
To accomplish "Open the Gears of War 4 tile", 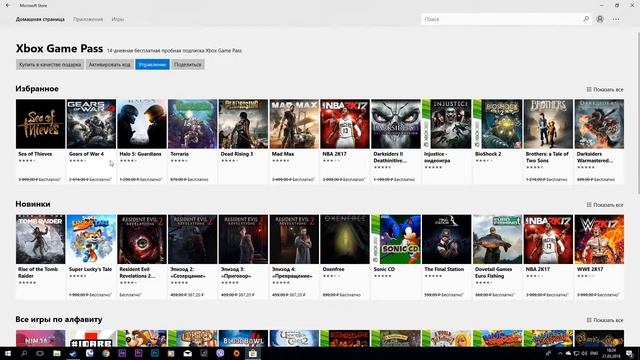I will (91, 141).
